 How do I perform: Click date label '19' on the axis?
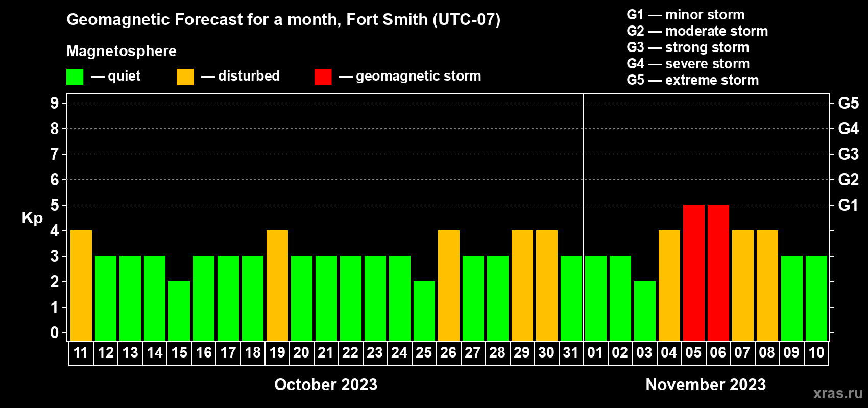pos(277,352)
